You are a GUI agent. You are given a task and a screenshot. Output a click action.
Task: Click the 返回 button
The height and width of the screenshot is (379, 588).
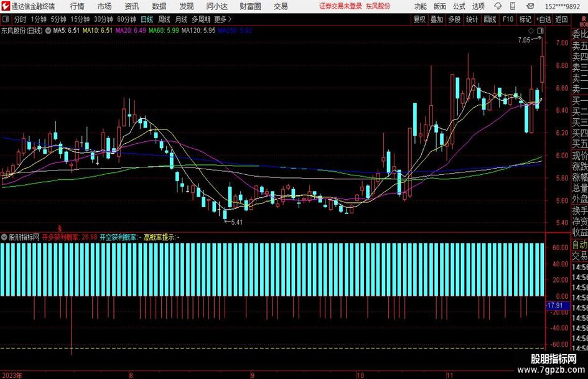pyautogui.click(x=562, y=19)
